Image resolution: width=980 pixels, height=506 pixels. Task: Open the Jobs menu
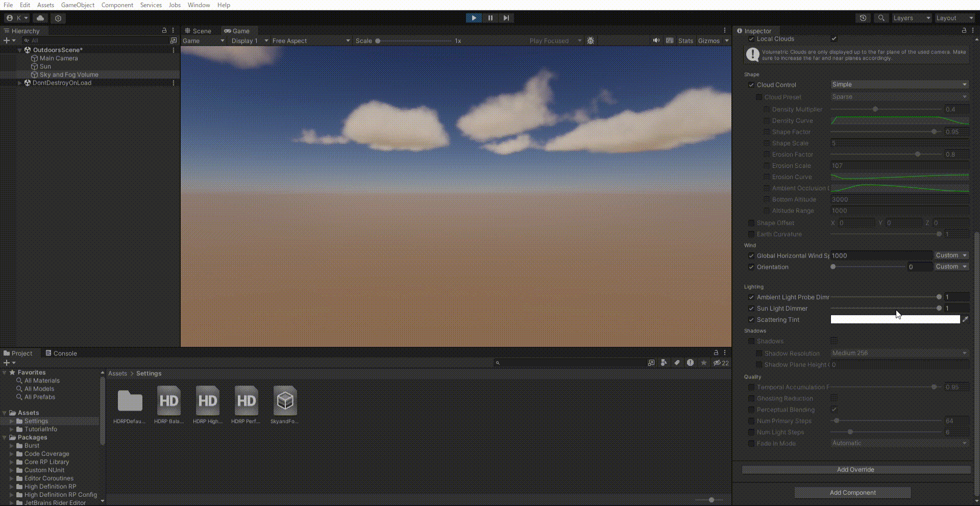click(x=175, y=5)
